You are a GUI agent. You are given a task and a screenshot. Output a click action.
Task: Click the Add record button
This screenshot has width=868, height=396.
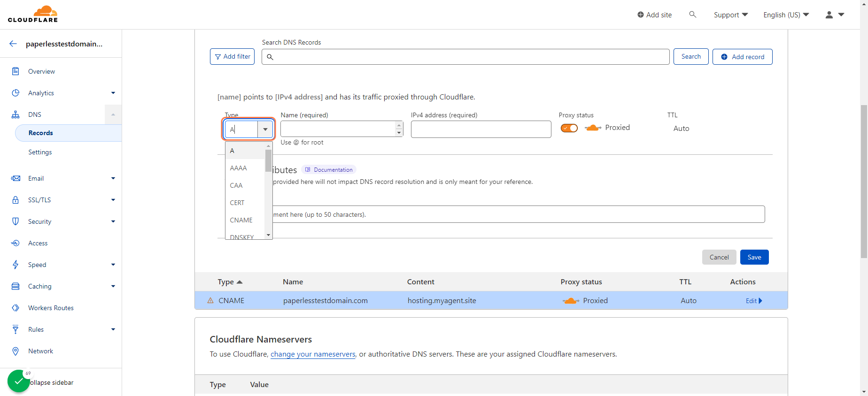(x=743, y=57)
